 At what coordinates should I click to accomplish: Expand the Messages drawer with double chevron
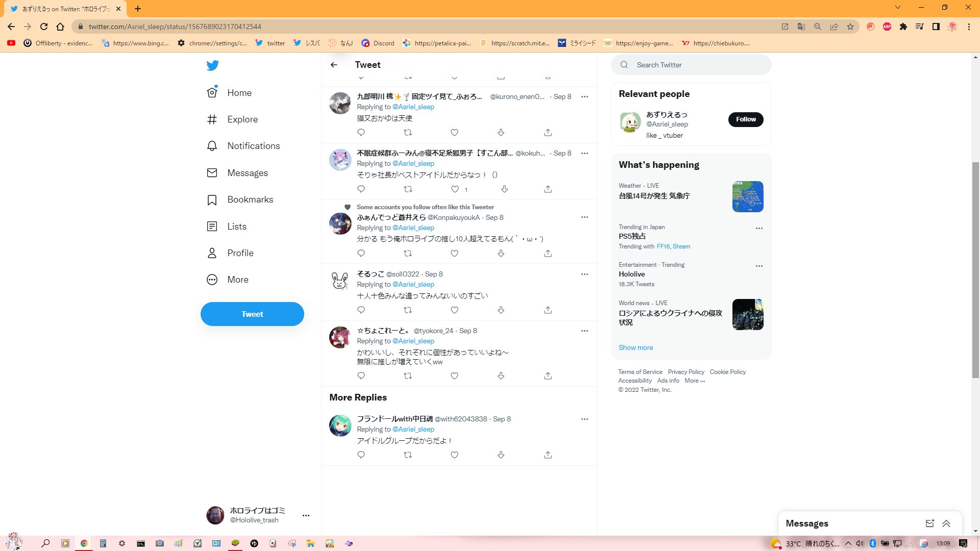point(946,523)
